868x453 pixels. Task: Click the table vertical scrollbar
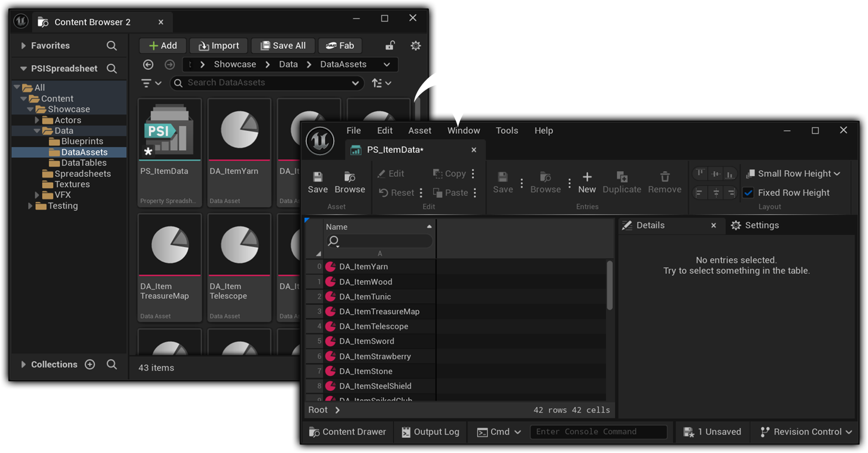(610, 285)
